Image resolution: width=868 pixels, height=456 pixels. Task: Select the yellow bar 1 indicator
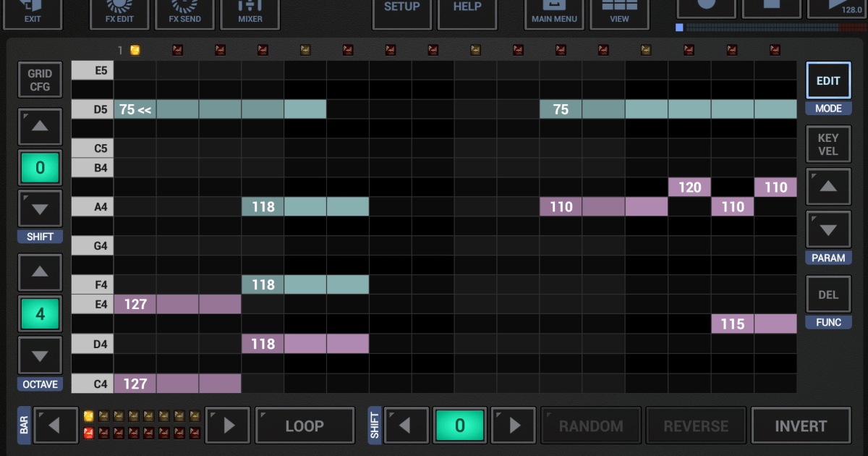coord(89,415)
